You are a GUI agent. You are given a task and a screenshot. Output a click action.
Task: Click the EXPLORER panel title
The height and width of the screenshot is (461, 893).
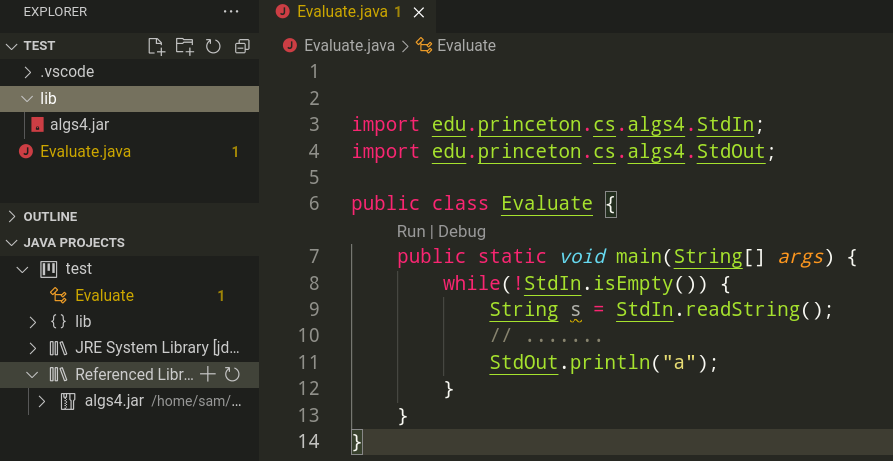pos(55,12)
